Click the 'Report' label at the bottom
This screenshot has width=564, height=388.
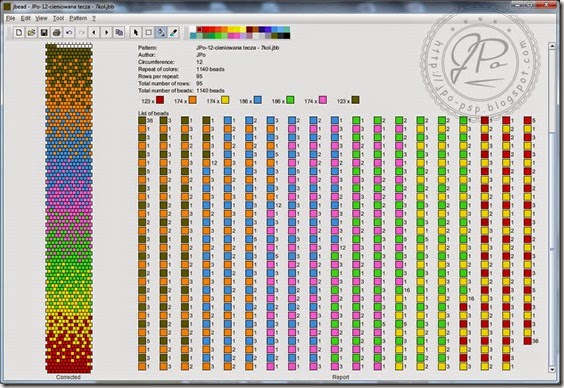click(340, 377)
